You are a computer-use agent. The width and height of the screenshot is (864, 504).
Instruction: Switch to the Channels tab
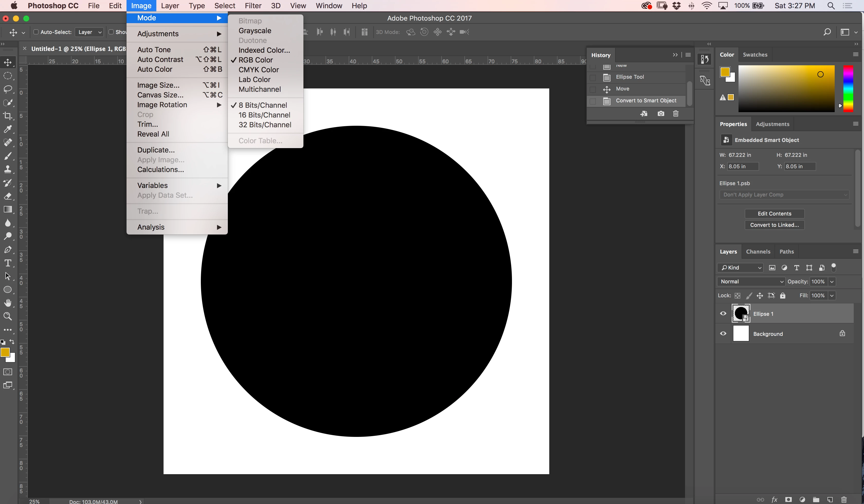click(x=758, y=251)
